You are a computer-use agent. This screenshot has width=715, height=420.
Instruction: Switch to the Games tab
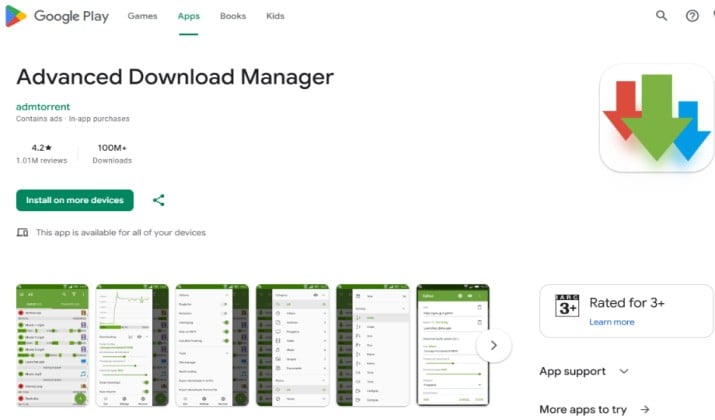click(x=142, y=16)
